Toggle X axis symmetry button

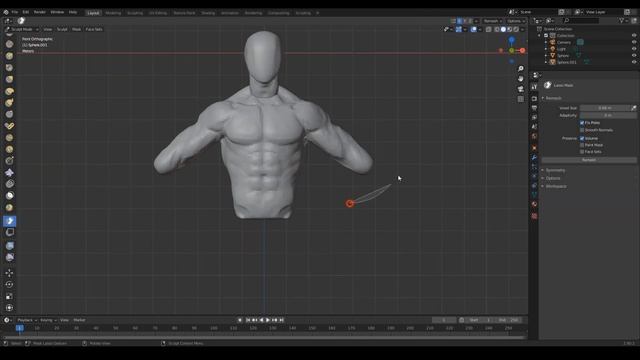[x=459, y=21]
